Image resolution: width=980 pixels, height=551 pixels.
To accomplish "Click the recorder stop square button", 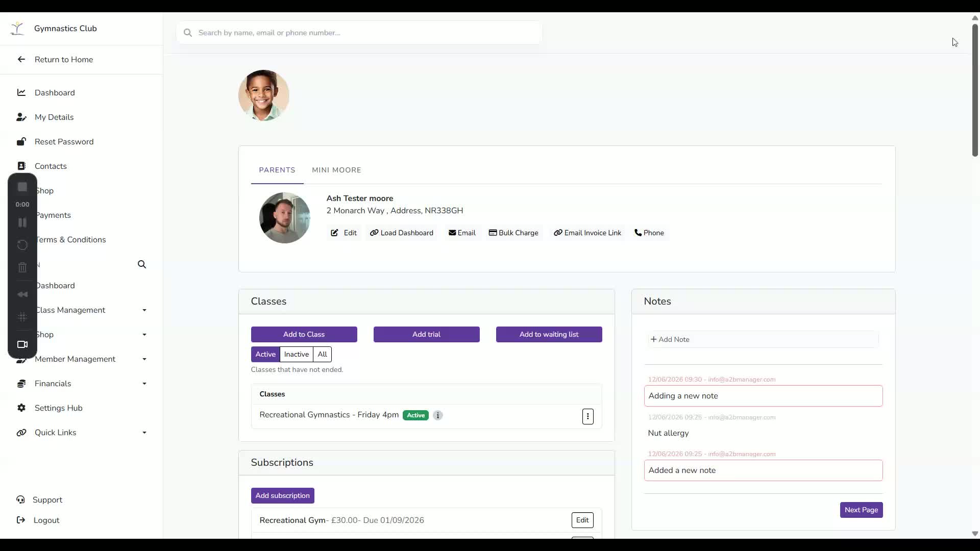I will pyautogui.click(x=22, y=187).
